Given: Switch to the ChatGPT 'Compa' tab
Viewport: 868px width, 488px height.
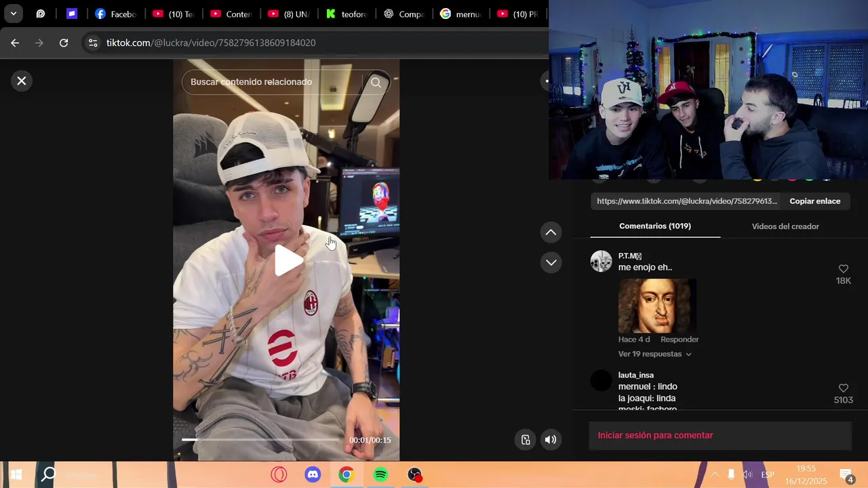Looking at the screenshot, I should click(404, 14).
